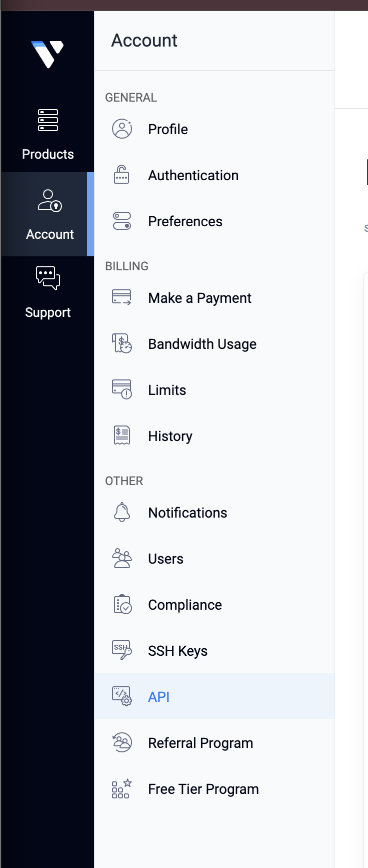Open the Referral Program page
Viewport: 368px width, 868px height.
(200, 743)
